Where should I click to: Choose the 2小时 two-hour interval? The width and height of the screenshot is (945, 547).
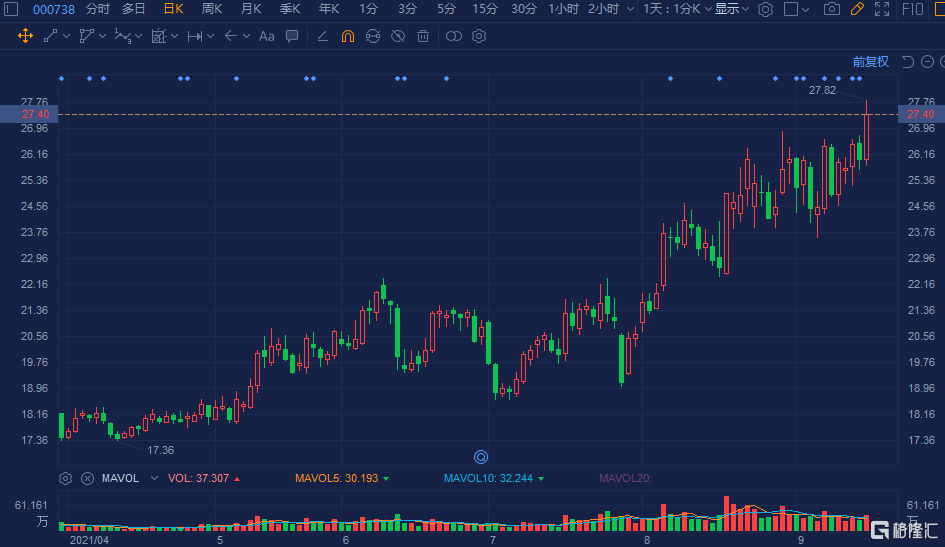click(603, 9)
